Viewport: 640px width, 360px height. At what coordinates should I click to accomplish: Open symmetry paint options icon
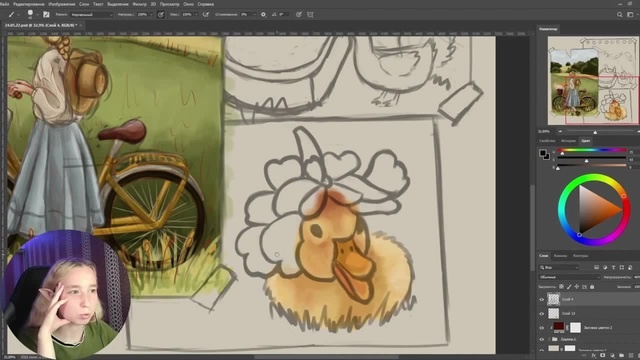coord(310,14)
